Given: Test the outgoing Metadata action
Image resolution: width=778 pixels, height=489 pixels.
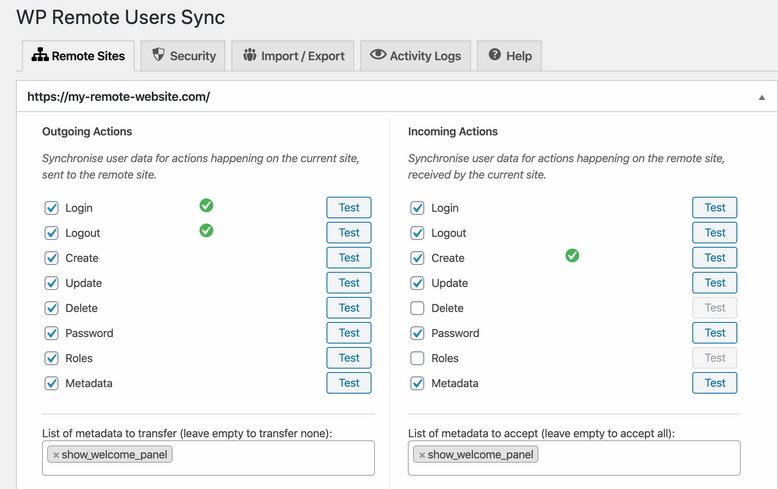Looking at the screenshot, I should pyautogui.click(x=349, y=383).
